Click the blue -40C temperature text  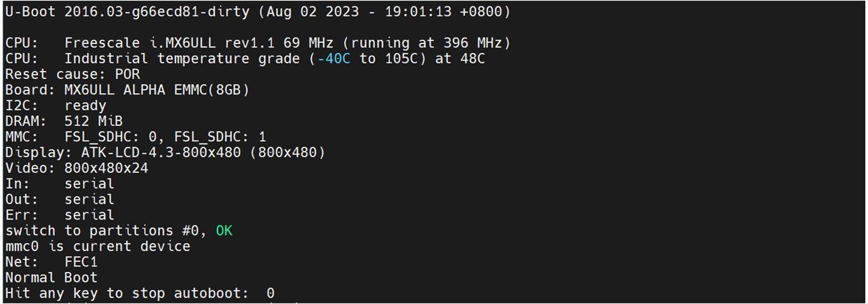pos(333,59)
